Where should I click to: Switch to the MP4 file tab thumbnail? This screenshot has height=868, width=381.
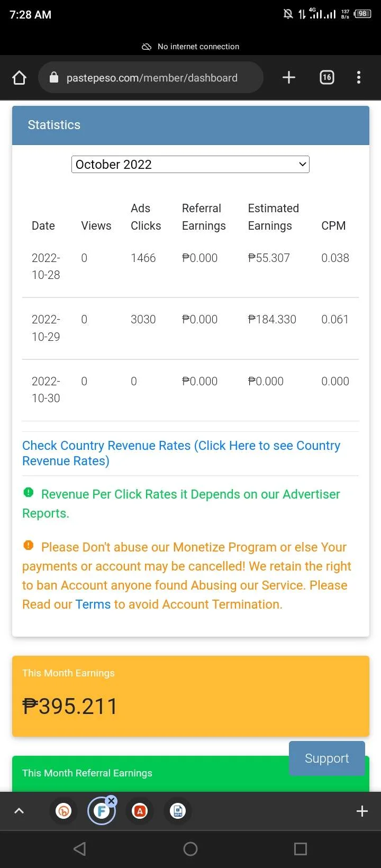[178, 811]
